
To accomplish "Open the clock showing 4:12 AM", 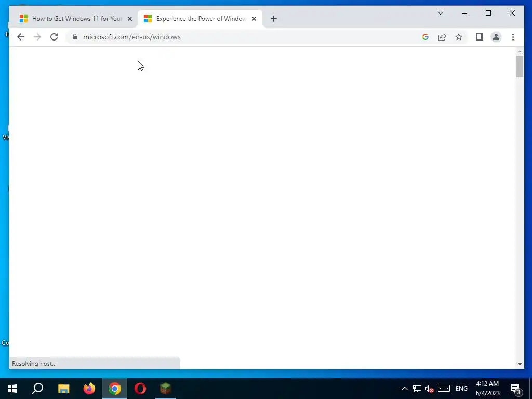I will pyautogui.click(x=487, y=389).
